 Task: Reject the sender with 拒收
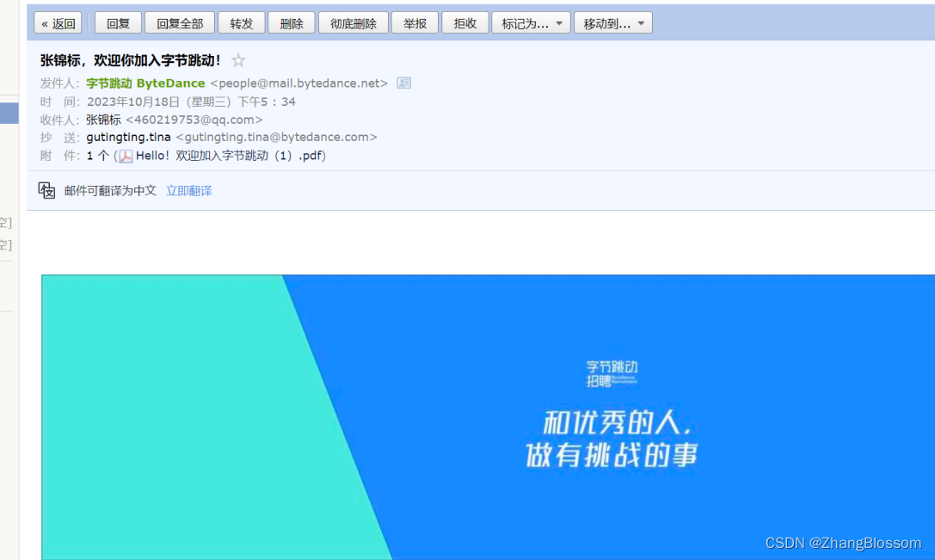pyautogui.click(x=465, y=23)
